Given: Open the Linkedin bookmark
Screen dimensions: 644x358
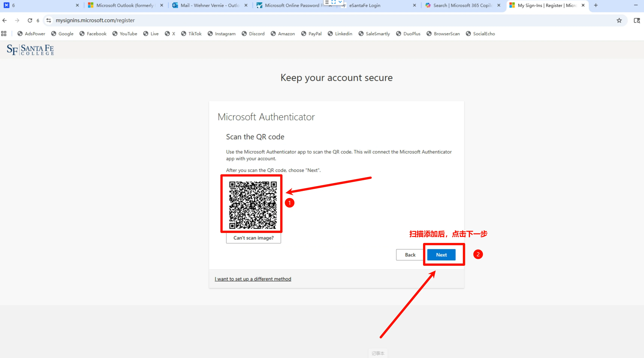Looking at the screenshot, I should (x=340, y=33).
